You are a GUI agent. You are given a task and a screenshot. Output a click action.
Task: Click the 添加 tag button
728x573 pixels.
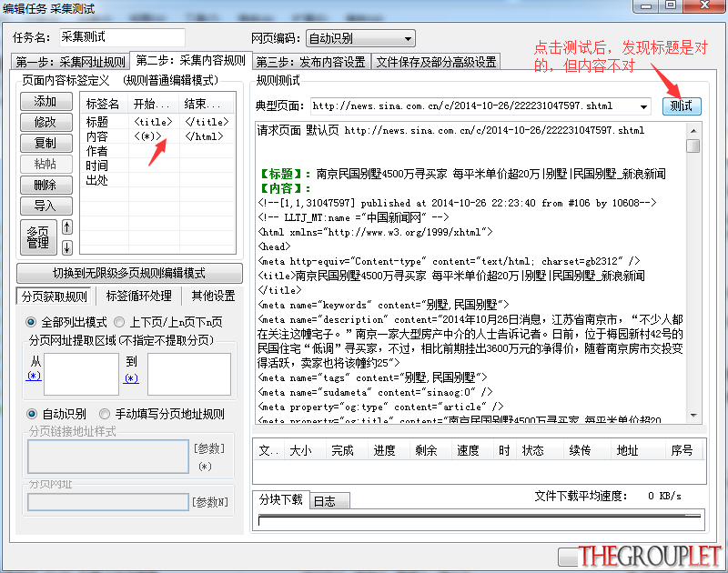point(46,102)
